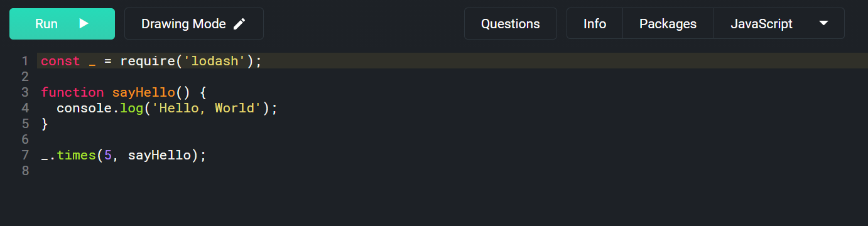This screenshot has height=226, width=868.
Task: Open the Questions panel
Action: [510, 24]
